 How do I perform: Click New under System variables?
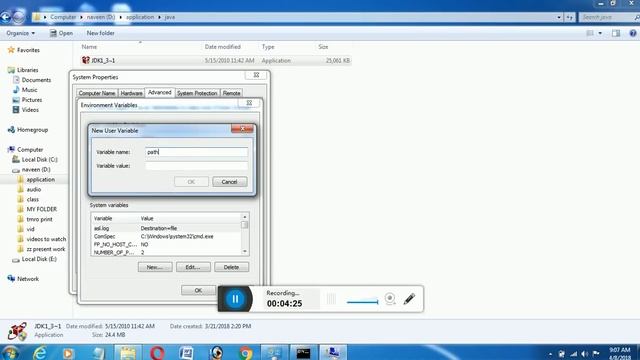click(155, 267)
